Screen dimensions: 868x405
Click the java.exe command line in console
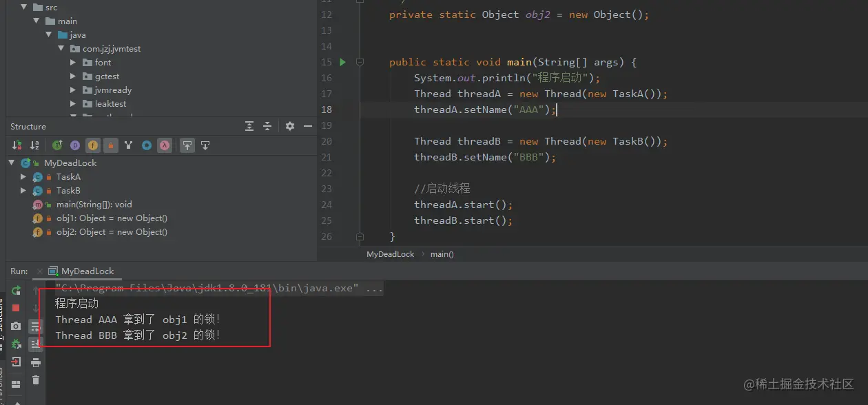click(219, 288)
